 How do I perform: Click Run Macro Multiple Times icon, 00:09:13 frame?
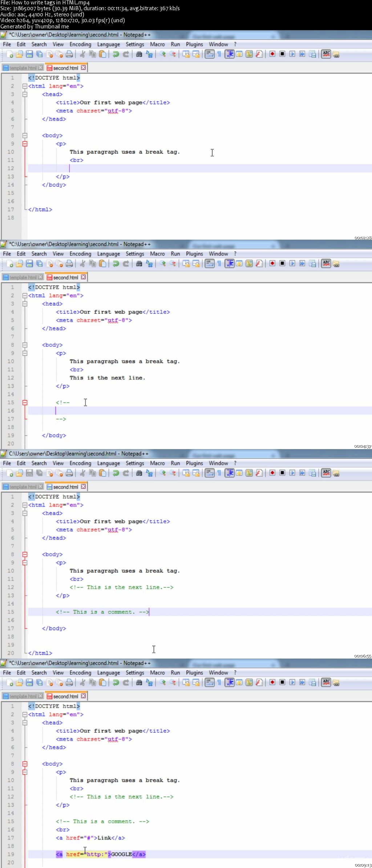tap(302, 683)
